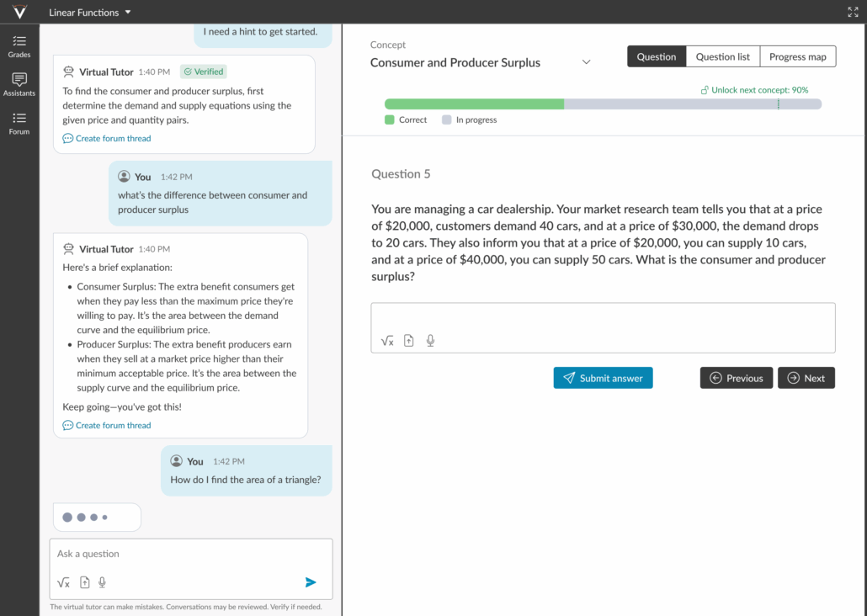Click upload file icon in chat input
Viewport: 867px width, 616px height.
point(84,582)
